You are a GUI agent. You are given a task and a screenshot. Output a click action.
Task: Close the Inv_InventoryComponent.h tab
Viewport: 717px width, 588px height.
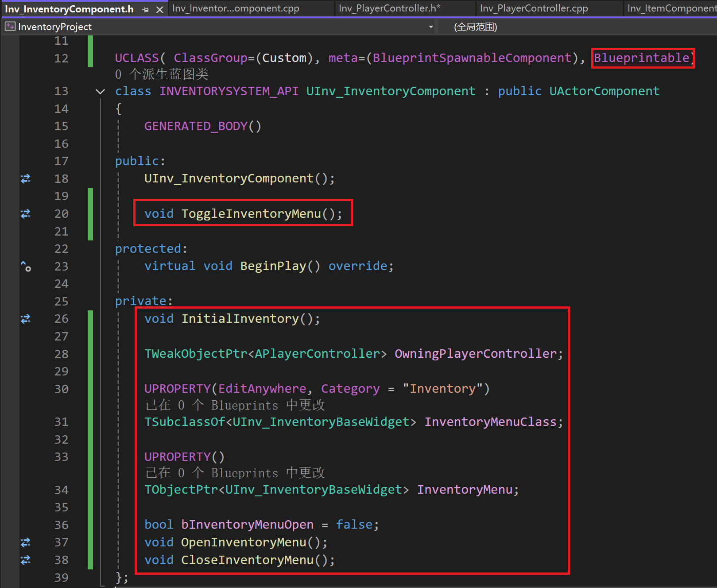[x=160, y=9]
